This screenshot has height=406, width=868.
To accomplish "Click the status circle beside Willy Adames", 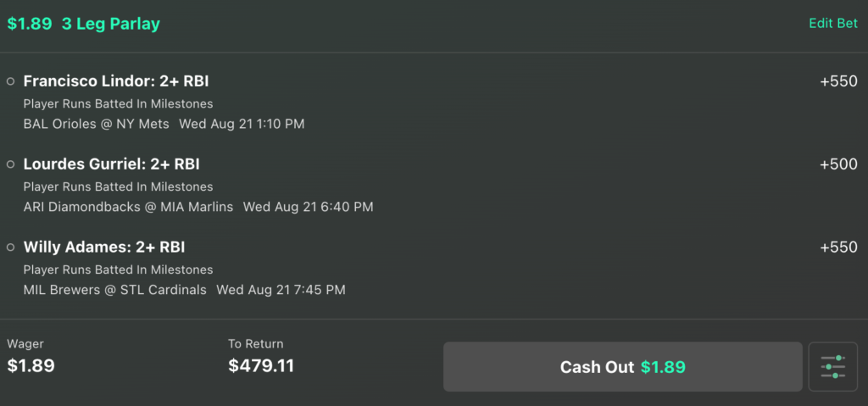I will point(10,247).
